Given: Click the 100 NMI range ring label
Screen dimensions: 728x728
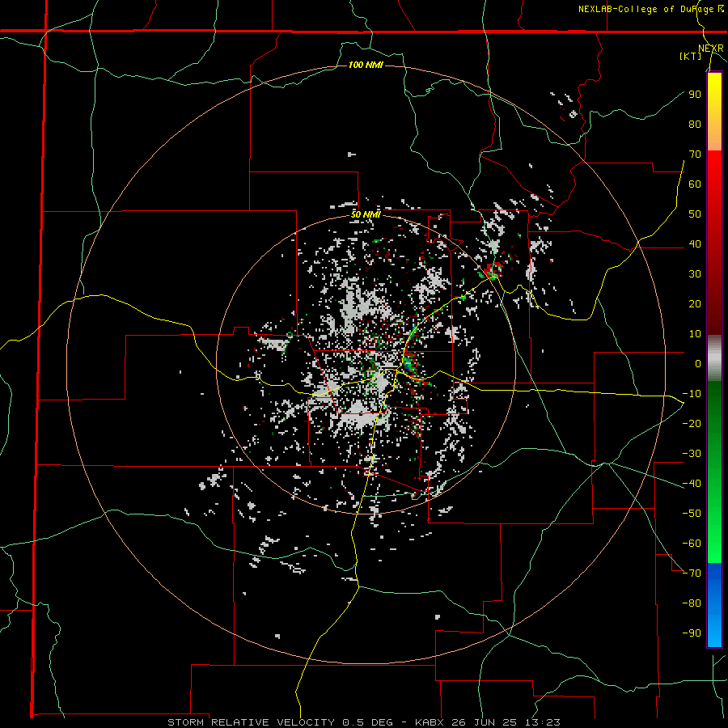Looking at the screenshot, I should (x=366, y=65).
